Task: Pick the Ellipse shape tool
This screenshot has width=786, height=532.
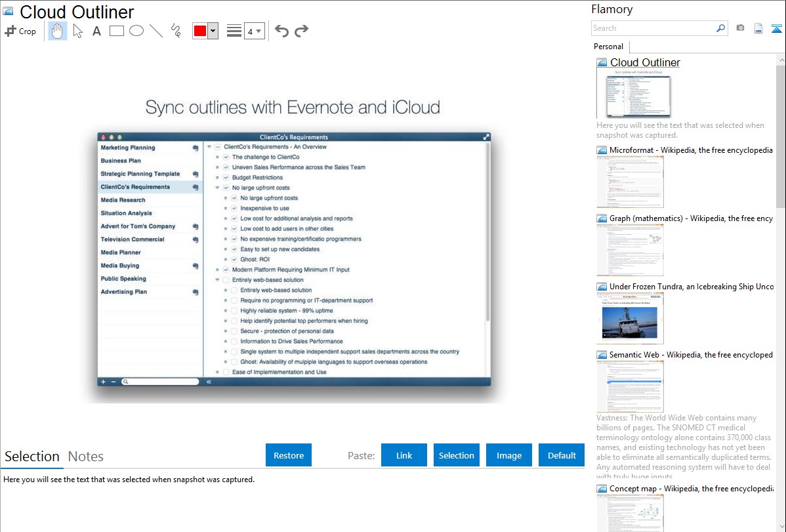Action: coord(136,31)
